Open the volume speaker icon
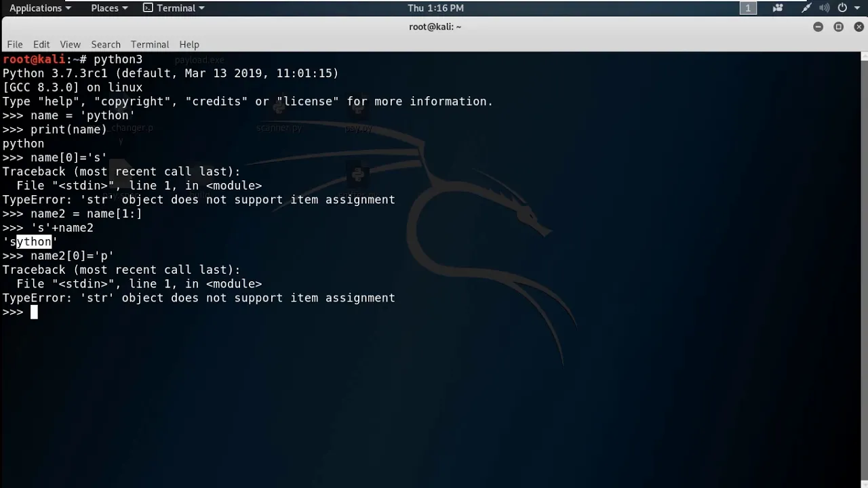 pyautogui.click(x=825, y=8)
